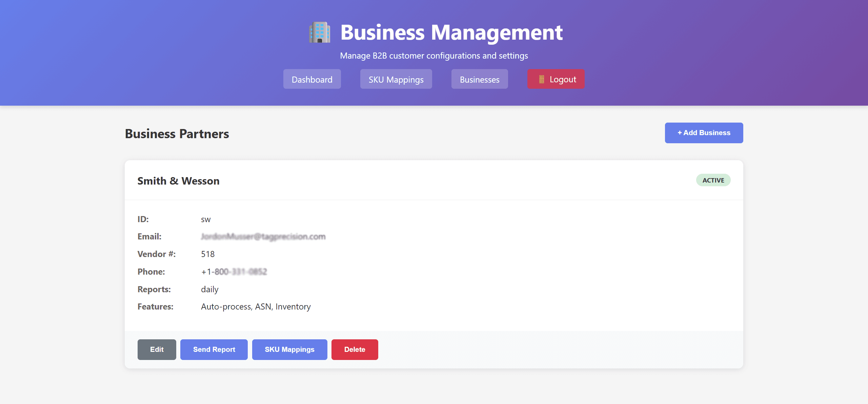
Task: Click the Features value Auto-process, ASN, Inventory
Action: coord(256,306)
